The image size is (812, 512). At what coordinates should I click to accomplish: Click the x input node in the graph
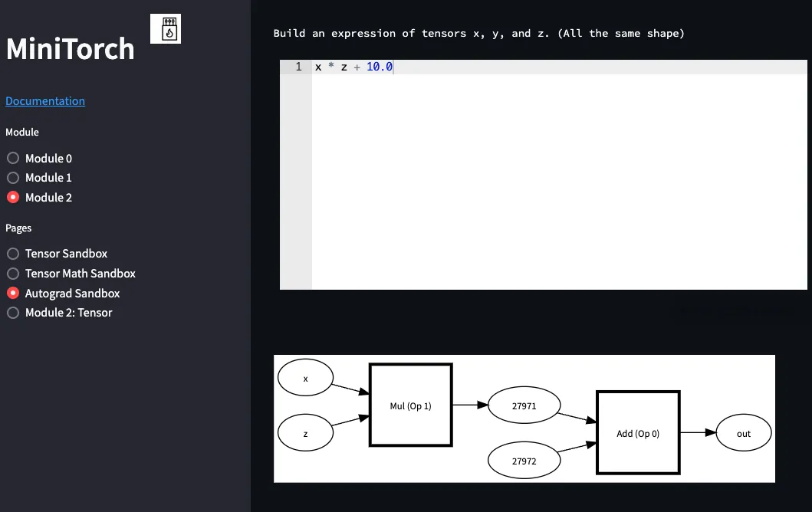(x=305, y=378)
